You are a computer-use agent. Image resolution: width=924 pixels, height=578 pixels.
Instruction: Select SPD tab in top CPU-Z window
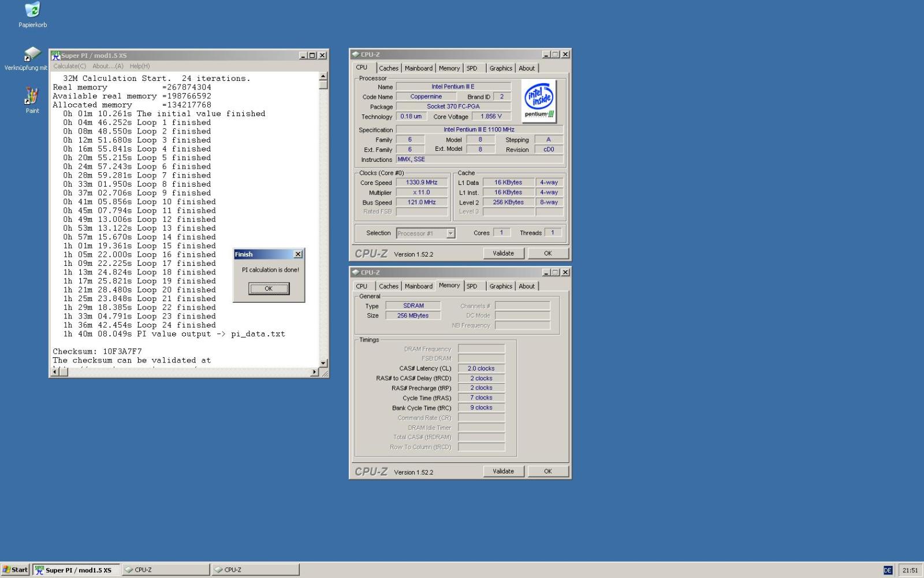point(472,68)
